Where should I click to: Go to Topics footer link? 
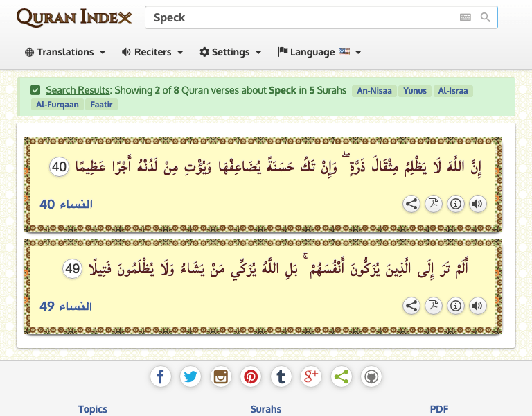point(93,409)
